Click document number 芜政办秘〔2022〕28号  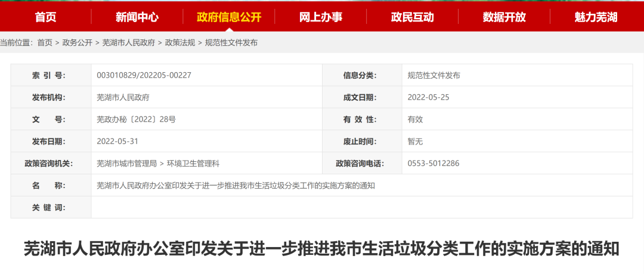coord(136,119)
